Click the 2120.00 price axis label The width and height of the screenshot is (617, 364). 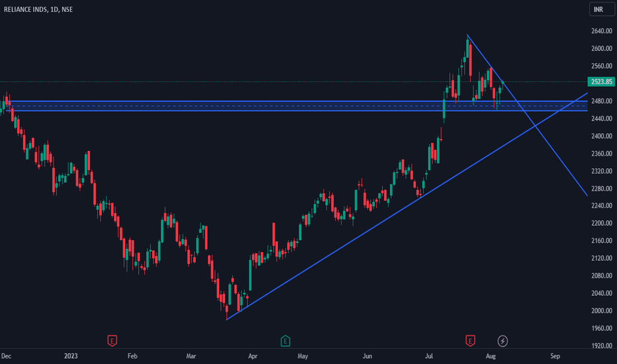601,258
